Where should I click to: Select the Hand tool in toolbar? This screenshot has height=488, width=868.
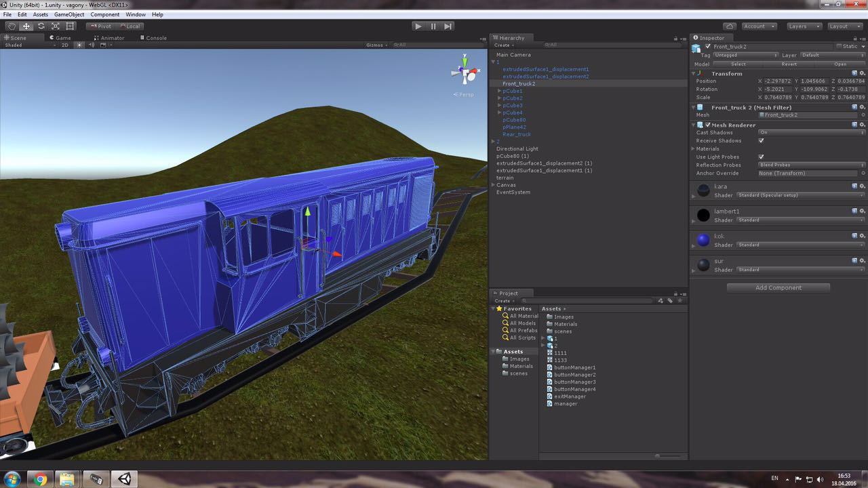[x=12, y=26]
